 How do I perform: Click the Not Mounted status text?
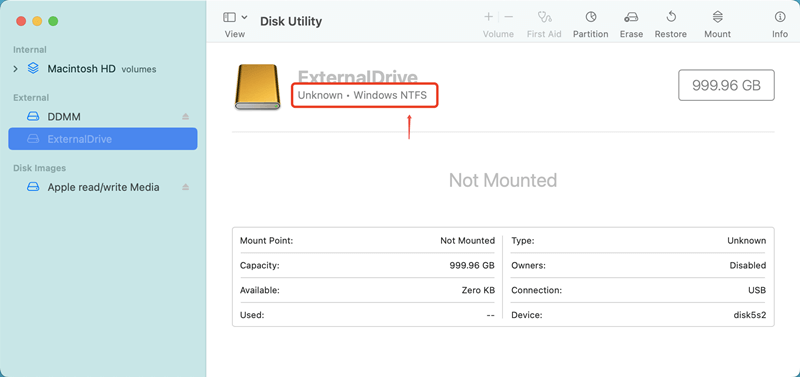[x=503, y=180]
